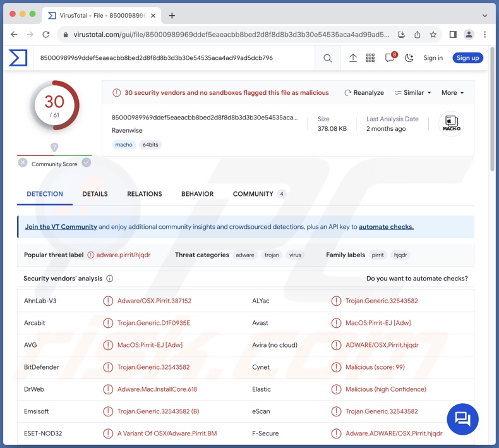Click the VirusTotal logo icon
The height and width of the screenshot is (448, 499).
click(x=18, y=58)
